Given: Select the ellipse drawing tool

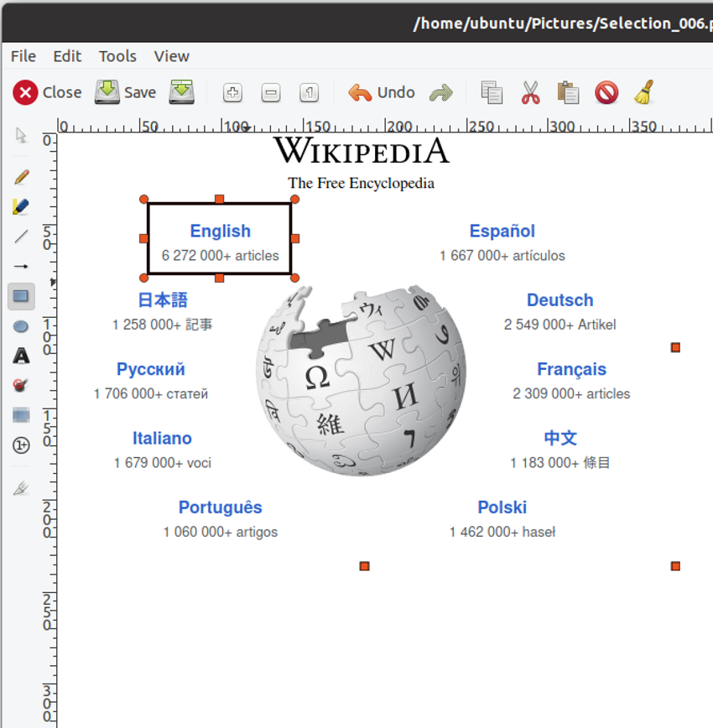Looking at the screenshot, I should [x=21, y=326].
